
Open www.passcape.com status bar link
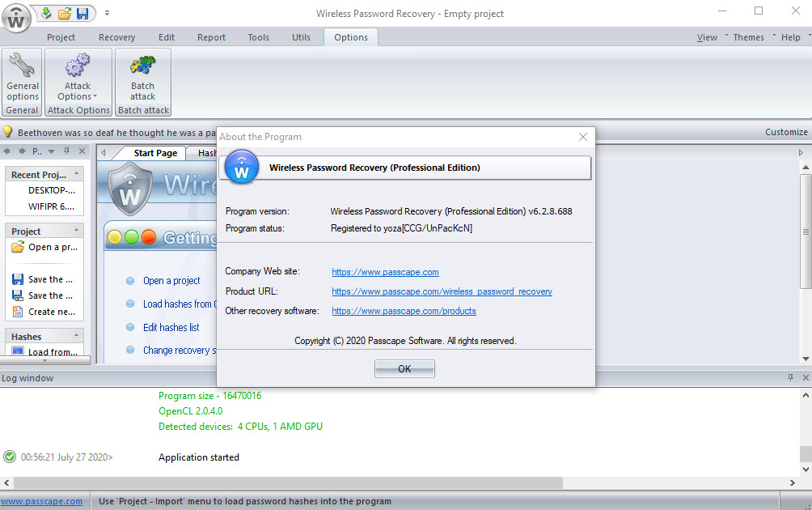pyautogui.click(x=41, y=501)
